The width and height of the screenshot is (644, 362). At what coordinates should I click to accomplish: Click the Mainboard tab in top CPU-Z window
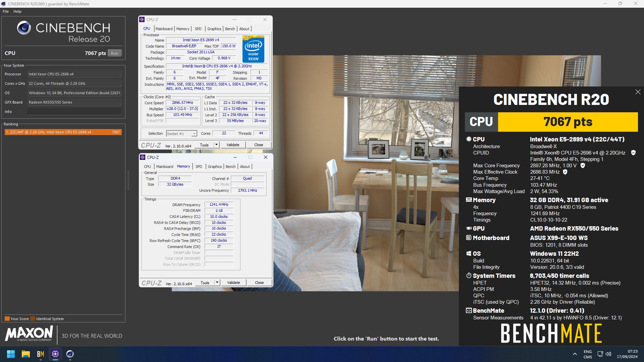(x=164, y=29)
